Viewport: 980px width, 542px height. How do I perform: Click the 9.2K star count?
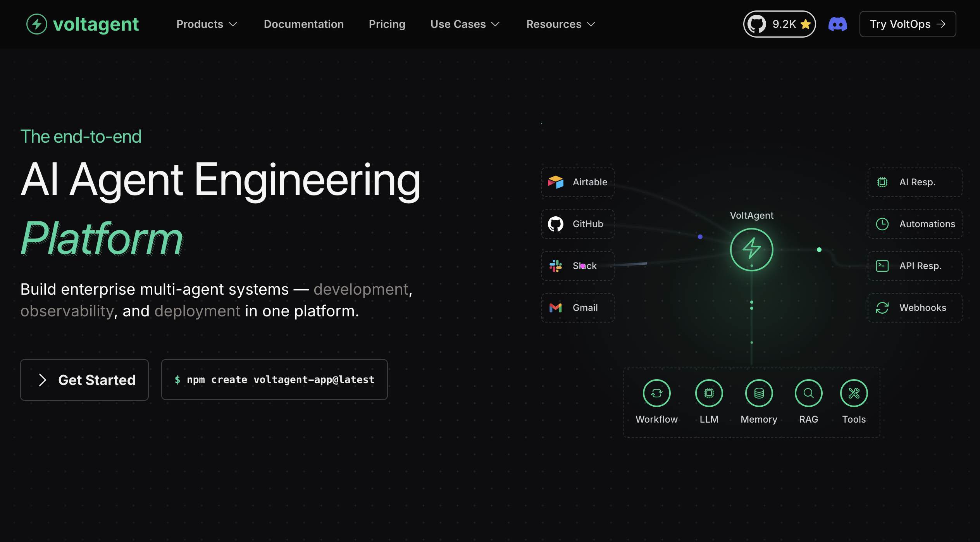tap(784, 24)
